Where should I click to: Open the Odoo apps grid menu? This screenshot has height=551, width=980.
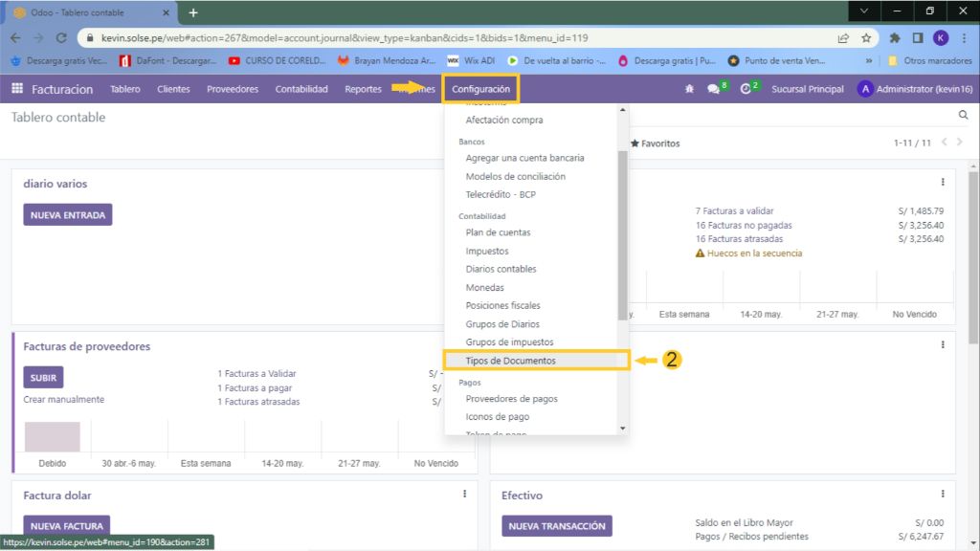point(17,89)
